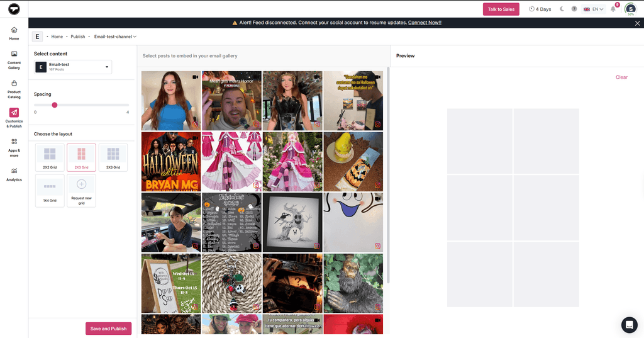
Task: Open the user profile avatar
Action: tap(630, 9)
